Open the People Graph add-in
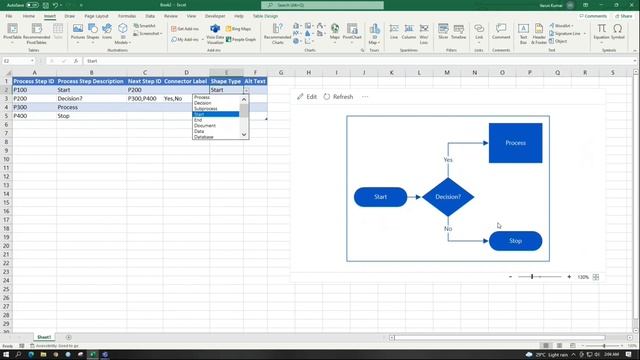This screenshot has width=640, height=360. 241,40
